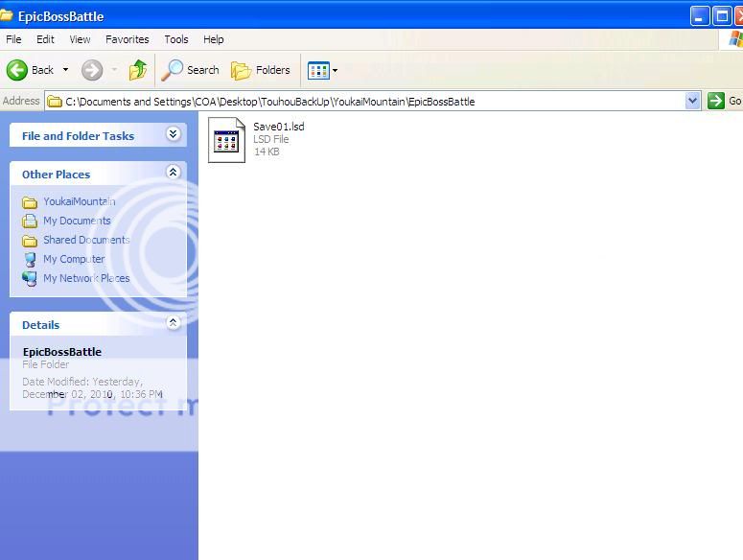The height and width of the screenshot is (560, 743).
Task: Open the File menu
Action: [13, 39]
